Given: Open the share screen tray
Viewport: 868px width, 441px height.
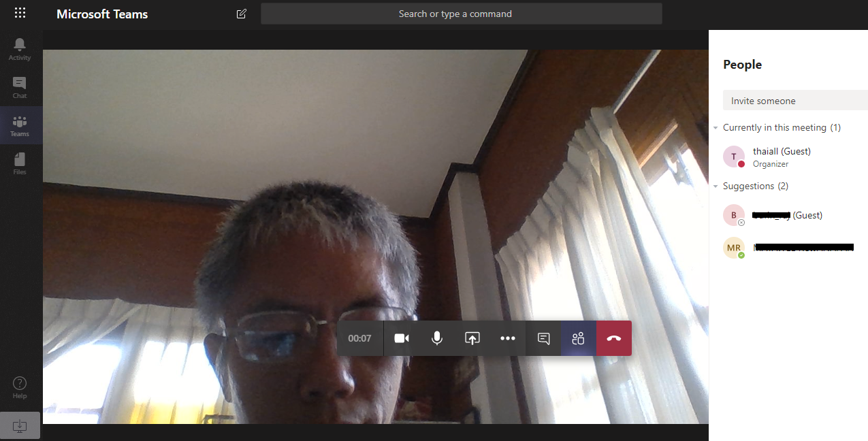Looking at the screenshot, I should (472, 338).
